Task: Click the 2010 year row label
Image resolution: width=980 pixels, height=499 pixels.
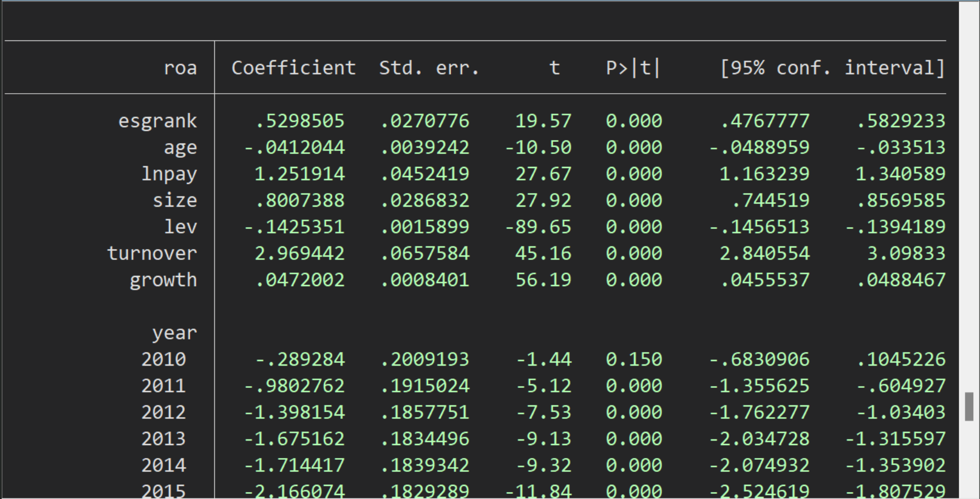Action: point(163,359)
